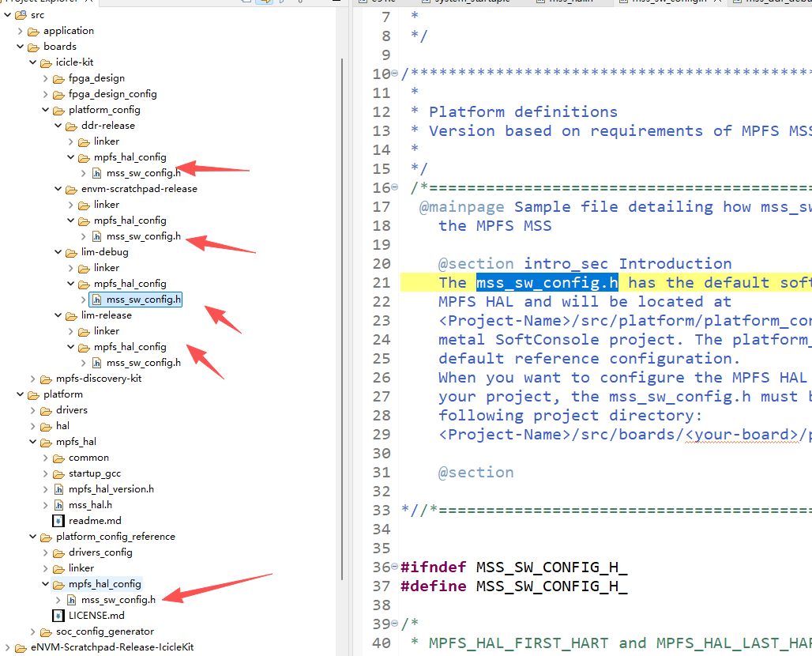Click the application folder icon

point(34,31)
